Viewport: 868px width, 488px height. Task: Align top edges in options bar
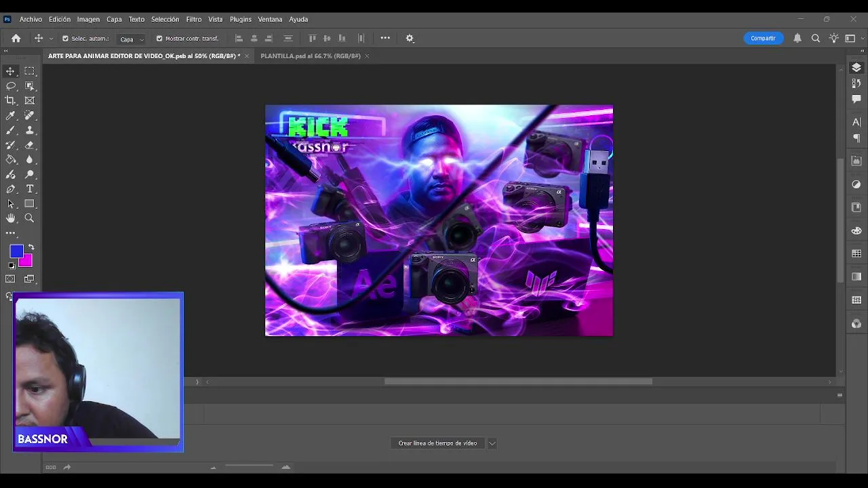[313, 39]
